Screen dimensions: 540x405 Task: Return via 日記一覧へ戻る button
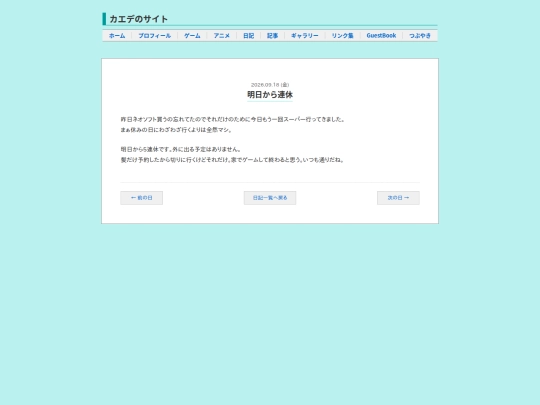(x=270, y=198)
